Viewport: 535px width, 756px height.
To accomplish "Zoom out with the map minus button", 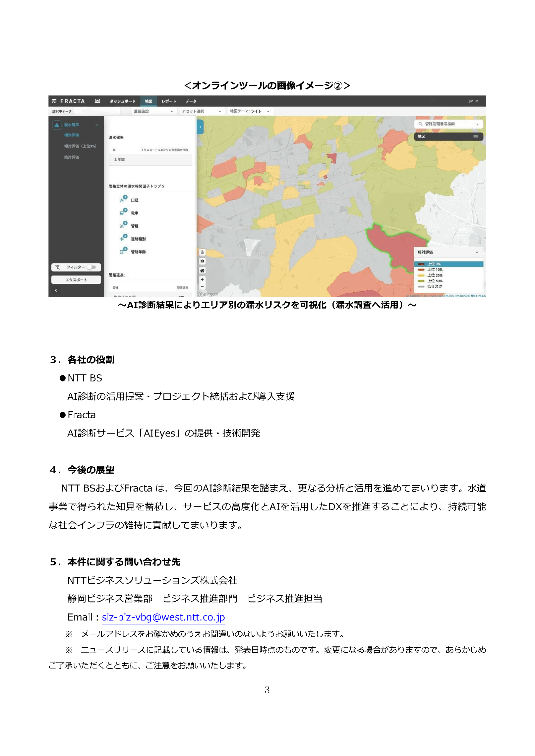I will tap(202, 286).
